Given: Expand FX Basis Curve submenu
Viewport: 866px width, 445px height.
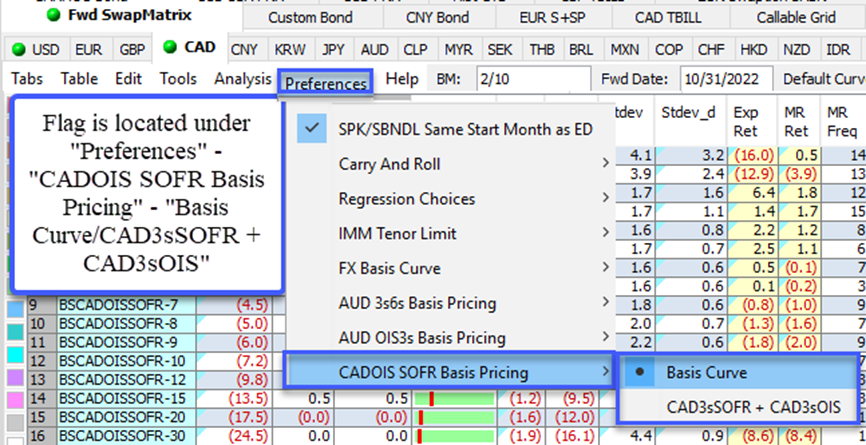Looking at the screenshot, I should tap(450, 268).
